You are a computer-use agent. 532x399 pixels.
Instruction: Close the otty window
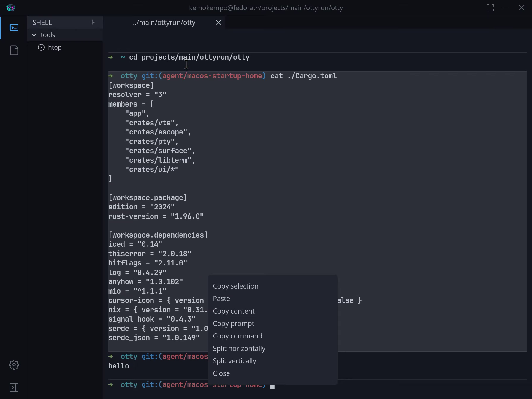pos(522,8)
